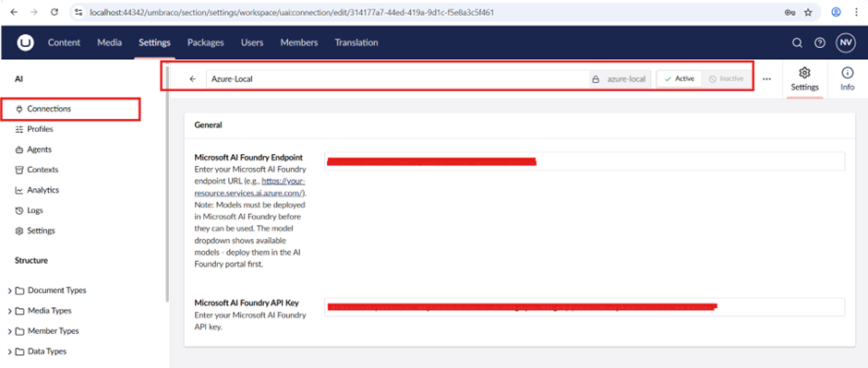Open the Chrome three-dot menu
Image resolution: width=868 pixels, height=368 pixels.
tap(856, 12)
